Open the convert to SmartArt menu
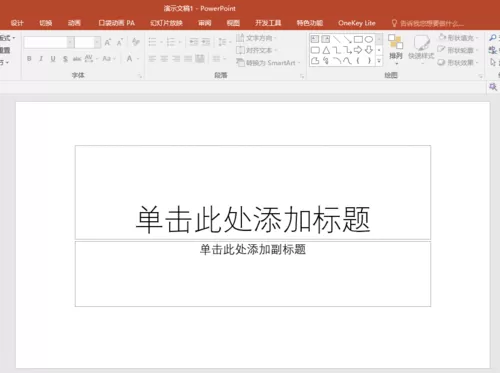 (268, 63)
